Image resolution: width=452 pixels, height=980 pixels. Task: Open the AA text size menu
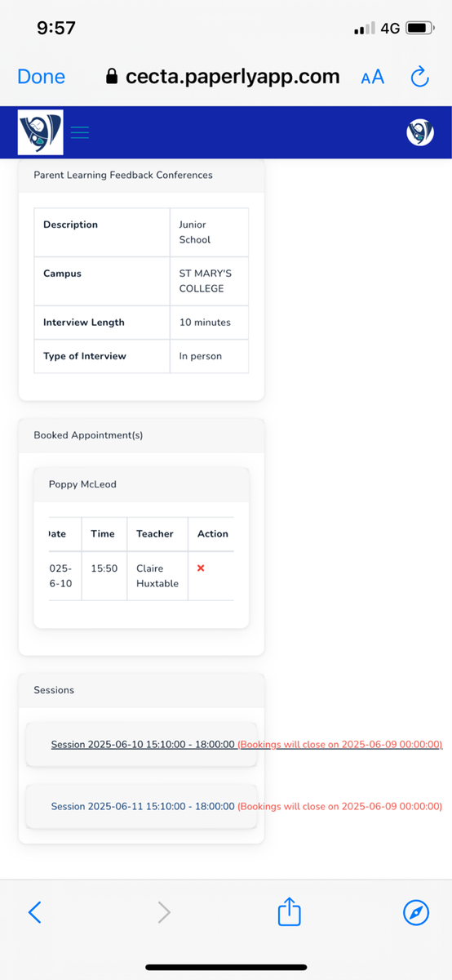pyautogui.click(x=372, y=77)
